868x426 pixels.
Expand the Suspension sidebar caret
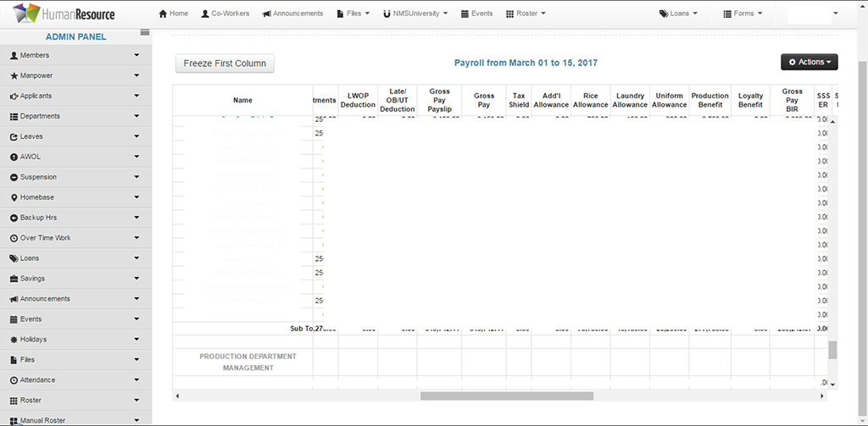(x=136, y=177)
